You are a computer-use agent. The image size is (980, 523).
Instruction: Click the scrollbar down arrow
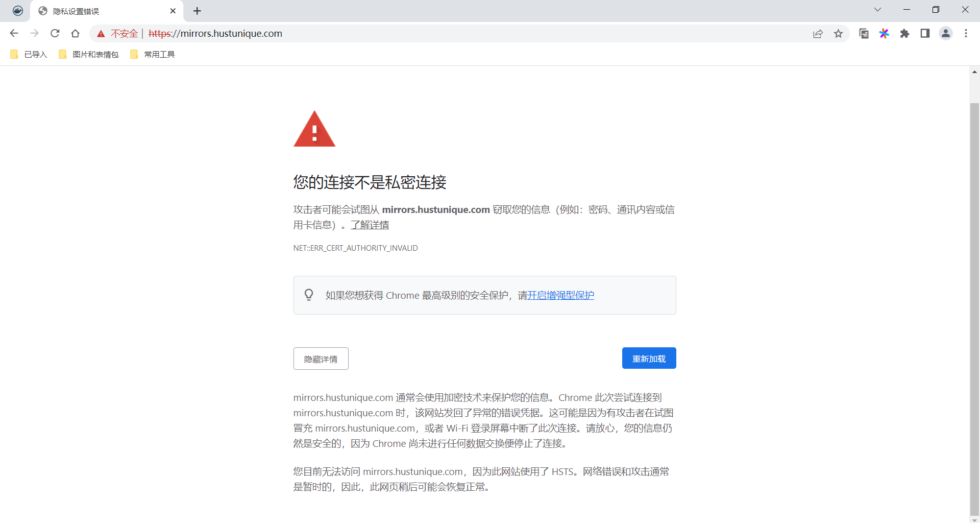974,519
